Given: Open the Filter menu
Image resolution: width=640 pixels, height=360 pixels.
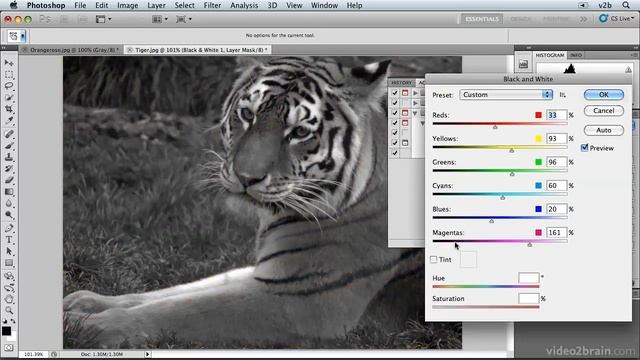Looking at the screenshot, I should [x=212, y=5].
